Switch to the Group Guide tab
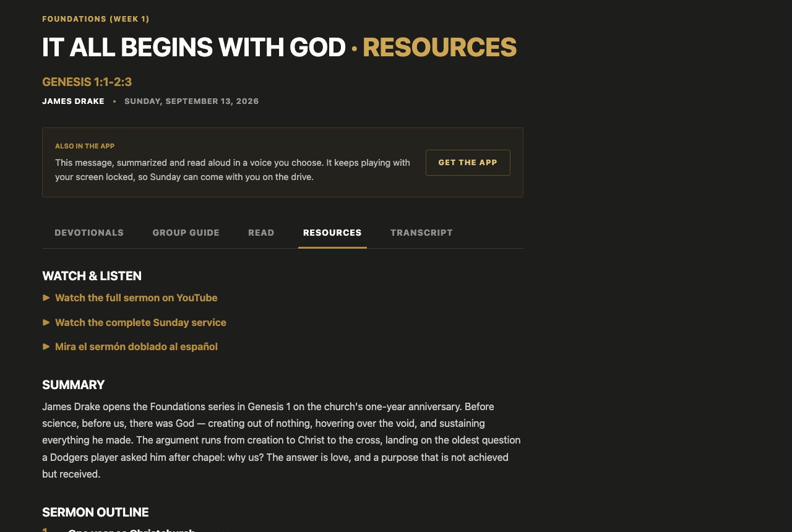The height and width of the screenshot is (532, 792). point(186,233)
